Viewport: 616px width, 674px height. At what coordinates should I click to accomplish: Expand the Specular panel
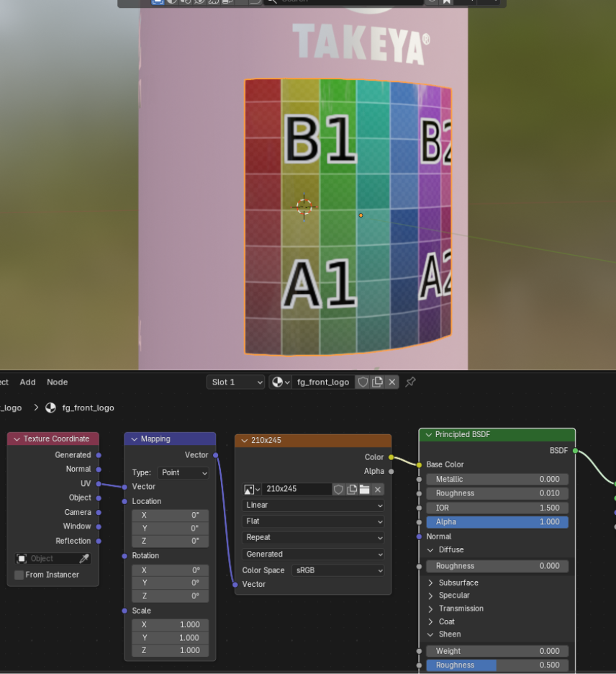[x=430, y=596]
